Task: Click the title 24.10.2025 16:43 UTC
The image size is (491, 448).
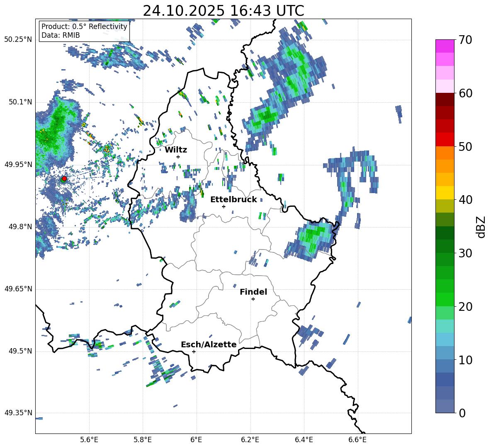Action: [223, 11]
